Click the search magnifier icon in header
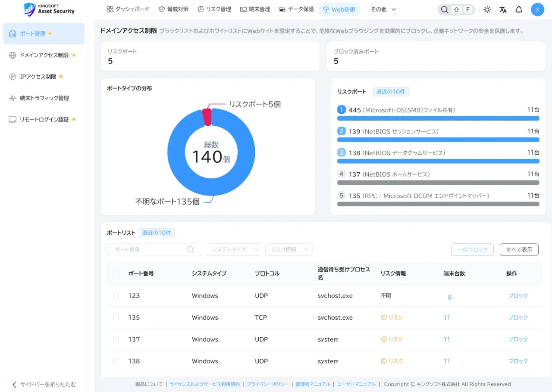 [444, 9]
